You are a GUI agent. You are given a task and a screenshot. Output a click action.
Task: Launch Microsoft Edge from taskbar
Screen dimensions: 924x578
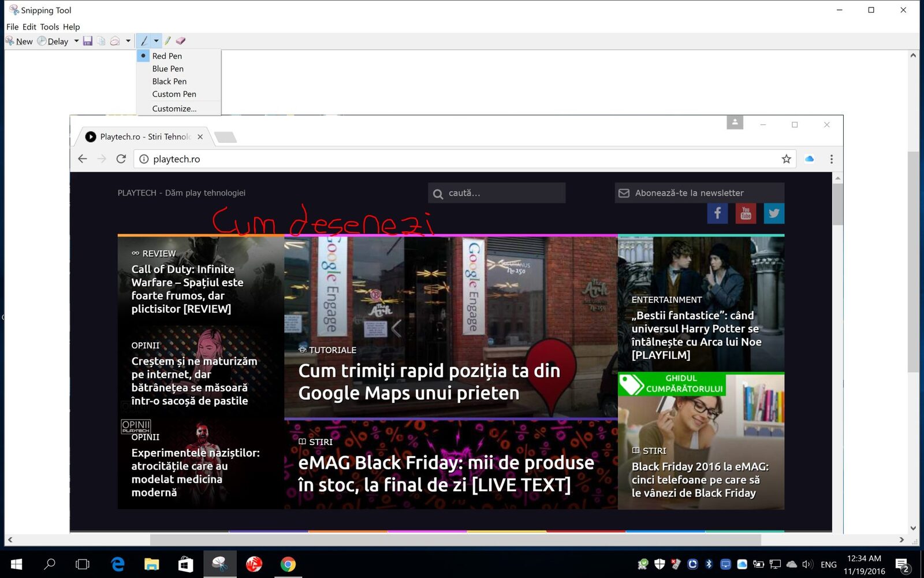coord(118,564)
